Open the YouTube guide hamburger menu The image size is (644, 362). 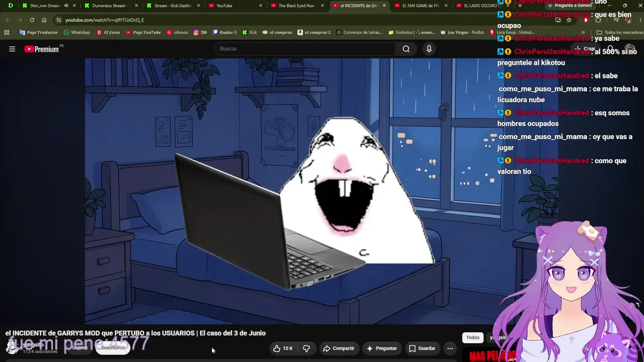coord(12,49)
